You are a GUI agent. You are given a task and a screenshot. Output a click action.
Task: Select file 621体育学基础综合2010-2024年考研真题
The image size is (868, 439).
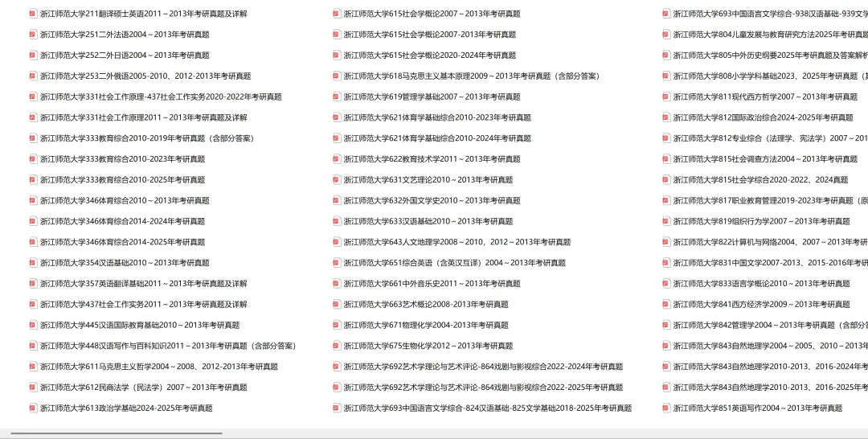pyautogui.click(x=432, y=137)
